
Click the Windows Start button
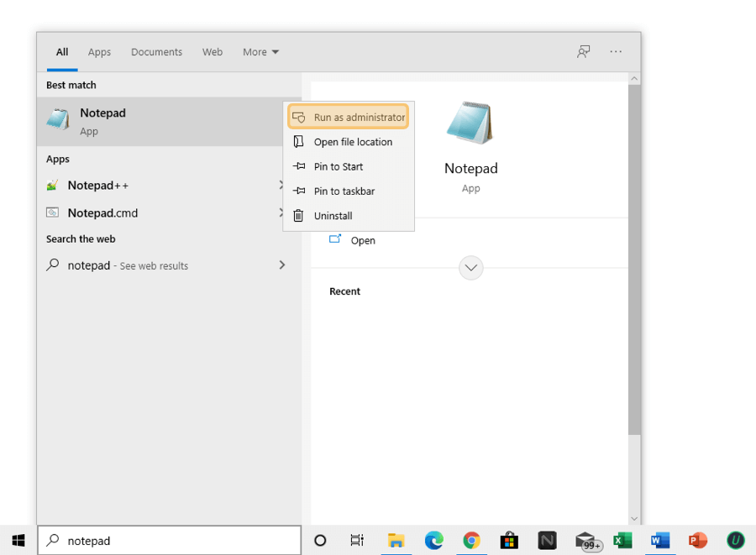[18, 541]
